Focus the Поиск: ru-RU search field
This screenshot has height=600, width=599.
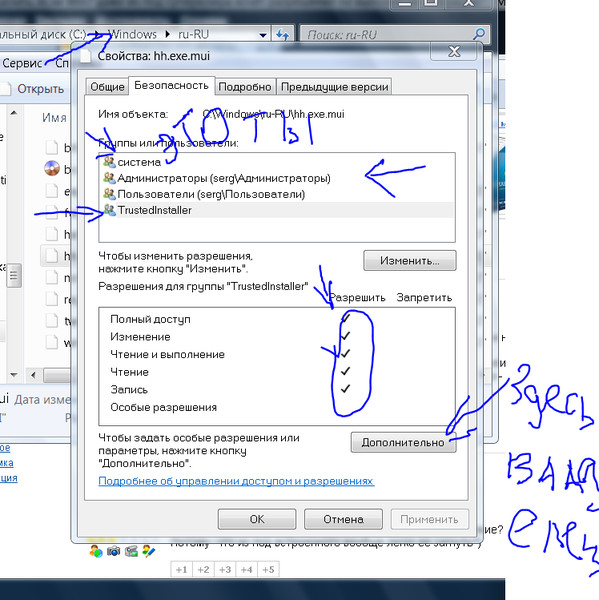pos(388,35)
